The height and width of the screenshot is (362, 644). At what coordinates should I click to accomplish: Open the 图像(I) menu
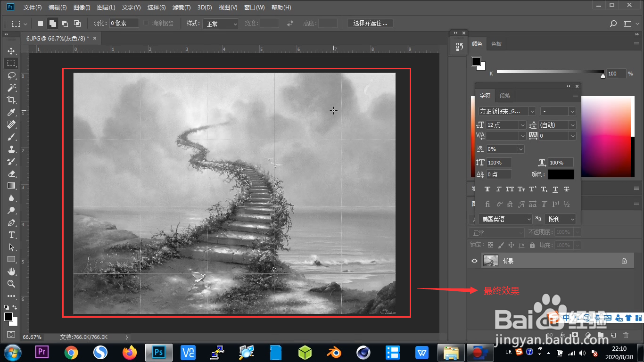point(82,8)
